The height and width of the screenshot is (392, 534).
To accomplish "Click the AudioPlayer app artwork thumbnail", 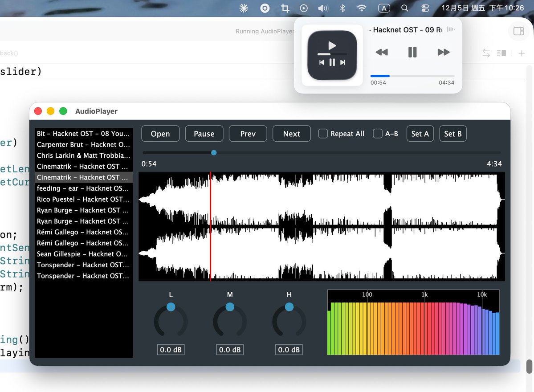I will [332, 55].
